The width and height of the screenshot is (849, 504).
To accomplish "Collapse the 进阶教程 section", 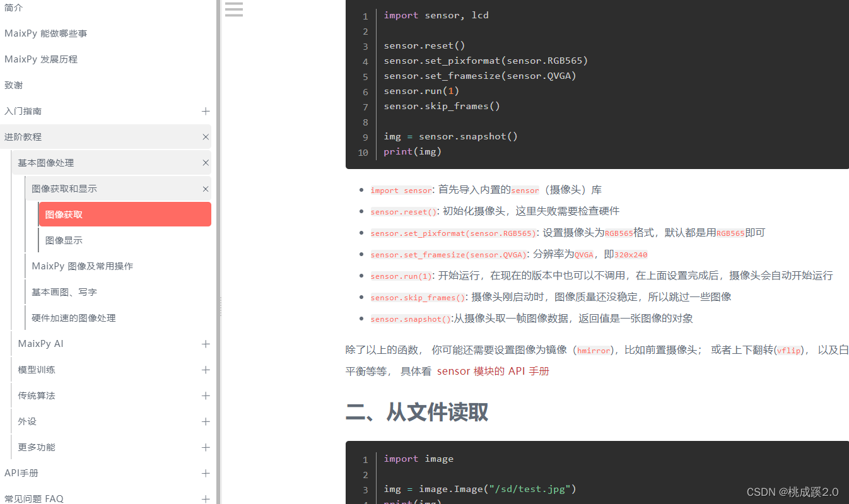I will (x=206, y=137).
